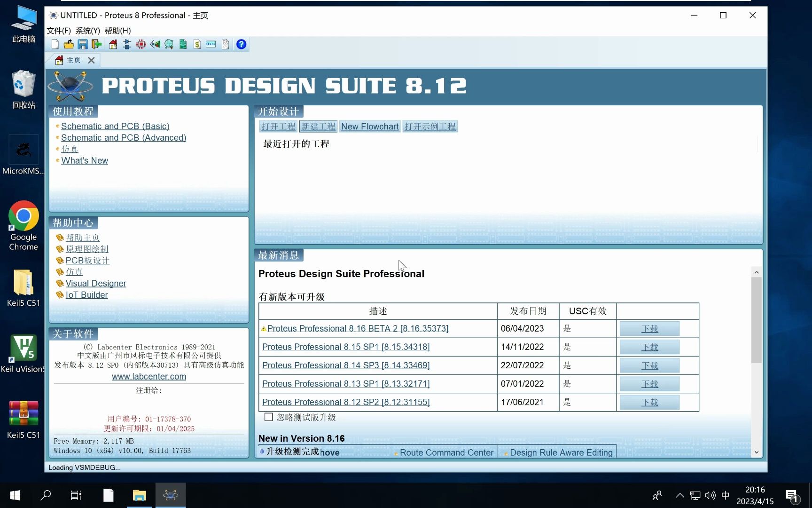Open Proteus Professional 8.12 SP2 link
Image resolution: width=812 pixels, height=508 pixels.
[346, 402]
